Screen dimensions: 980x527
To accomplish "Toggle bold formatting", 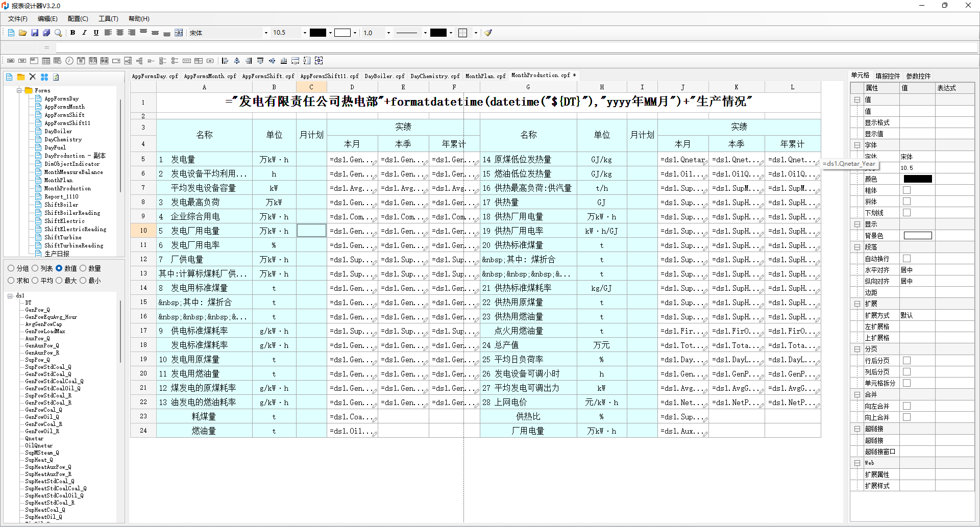I will coord(72,33).
